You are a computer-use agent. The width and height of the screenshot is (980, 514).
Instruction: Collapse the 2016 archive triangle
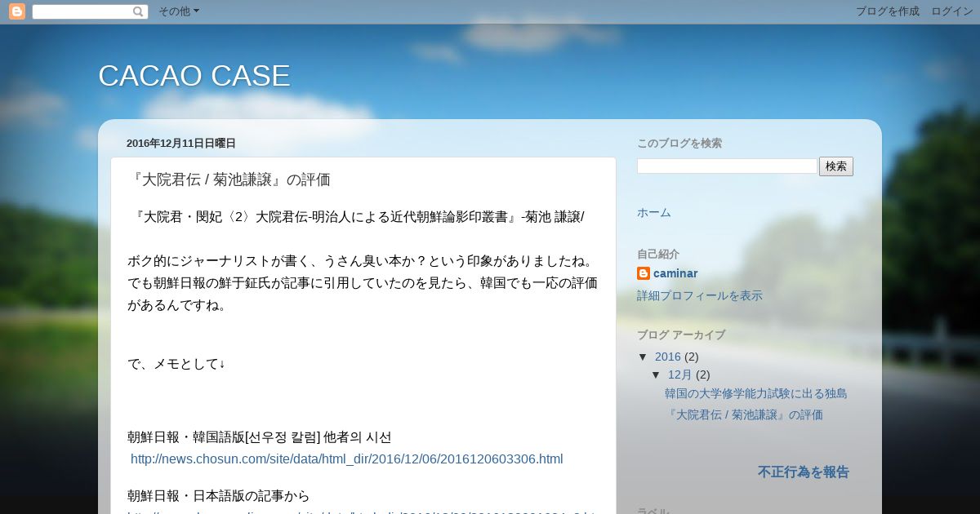[x=643, y=357]
